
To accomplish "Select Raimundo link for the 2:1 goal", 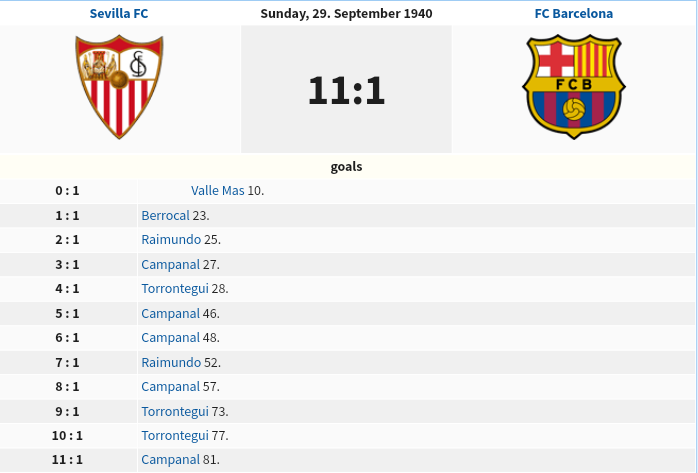I will pyautogui.click(x=171, y=239).
